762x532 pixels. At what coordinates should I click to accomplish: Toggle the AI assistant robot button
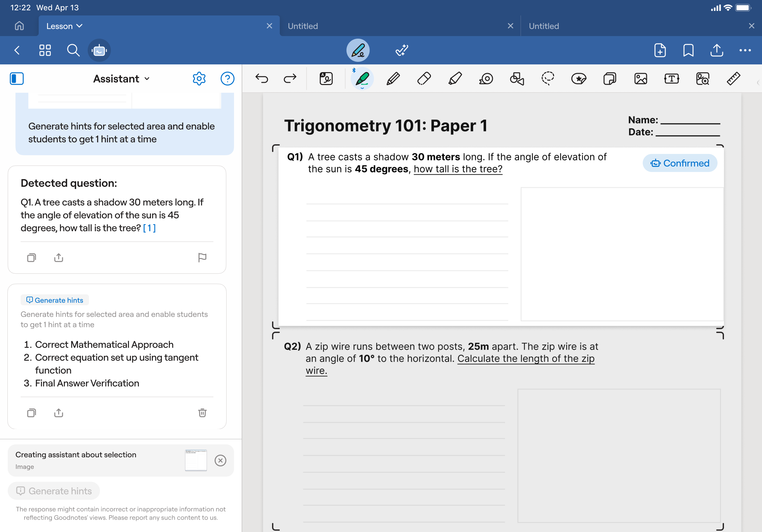pyautogui.click(x=99, y=51)
